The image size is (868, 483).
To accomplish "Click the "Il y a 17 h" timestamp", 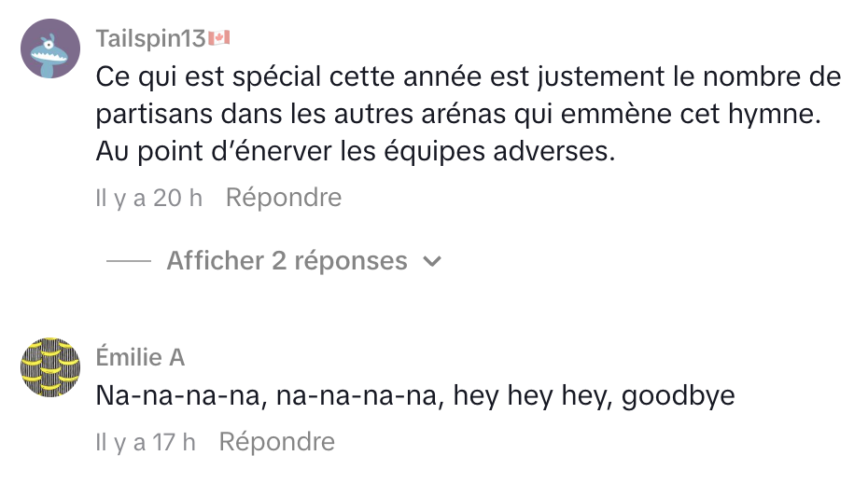I will (146, 441).
